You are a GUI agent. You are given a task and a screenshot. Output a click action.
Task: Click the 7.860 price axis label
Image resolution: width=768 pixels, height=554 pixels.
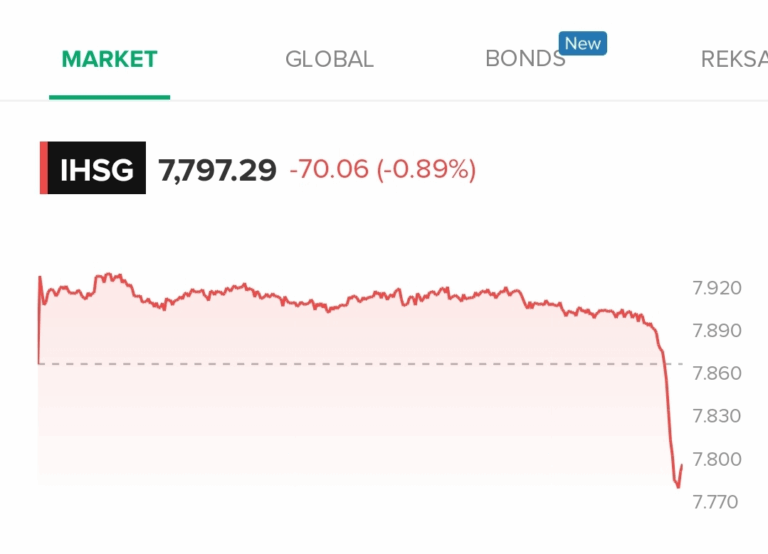pos(717,374)
